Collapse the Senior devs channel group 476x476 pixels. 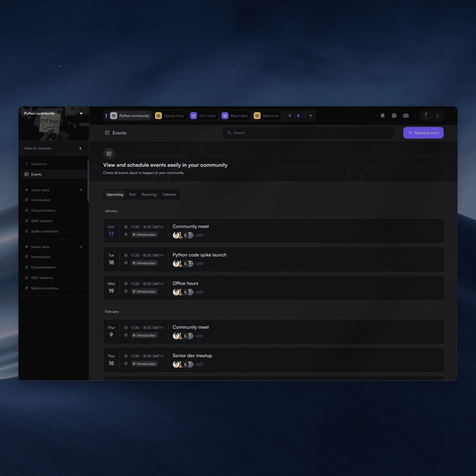point(27,247)
